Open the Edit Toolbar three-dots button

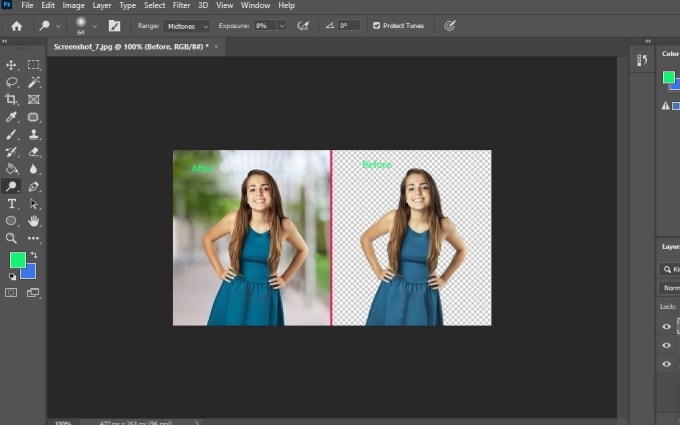(x=33, y=238)
